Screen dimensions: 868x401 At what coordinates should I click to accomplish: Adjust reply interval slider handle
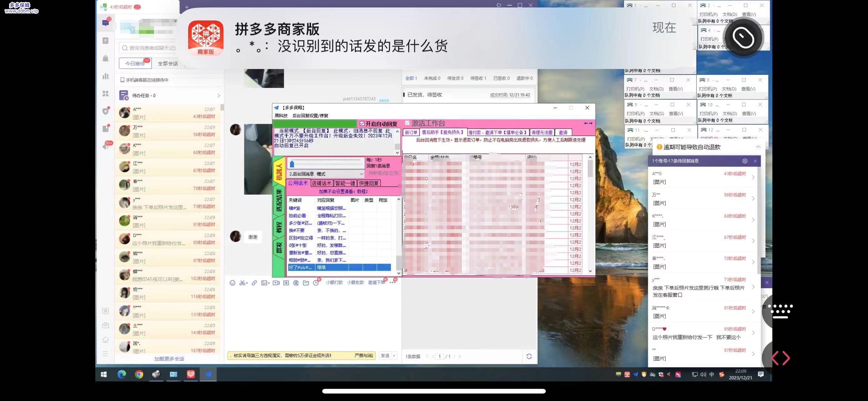click(x=292, y=164)
